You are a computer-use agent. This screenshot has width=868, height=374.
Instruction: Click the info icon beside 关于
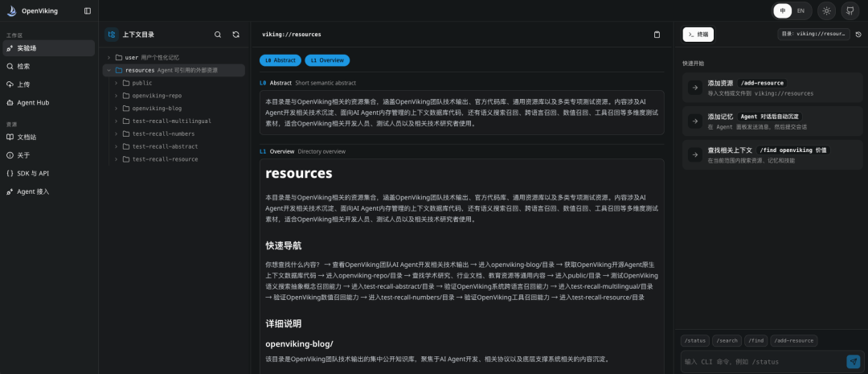[x=10, y=155]
